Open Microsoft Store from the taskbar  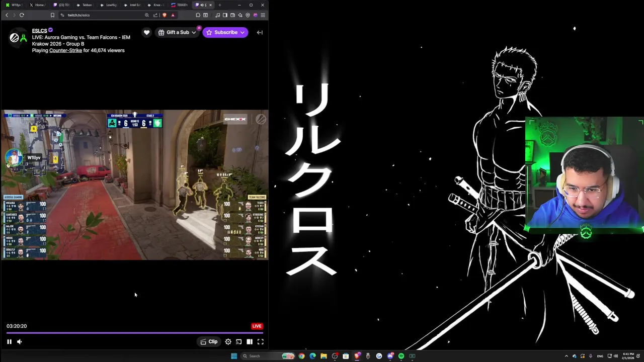346,356
